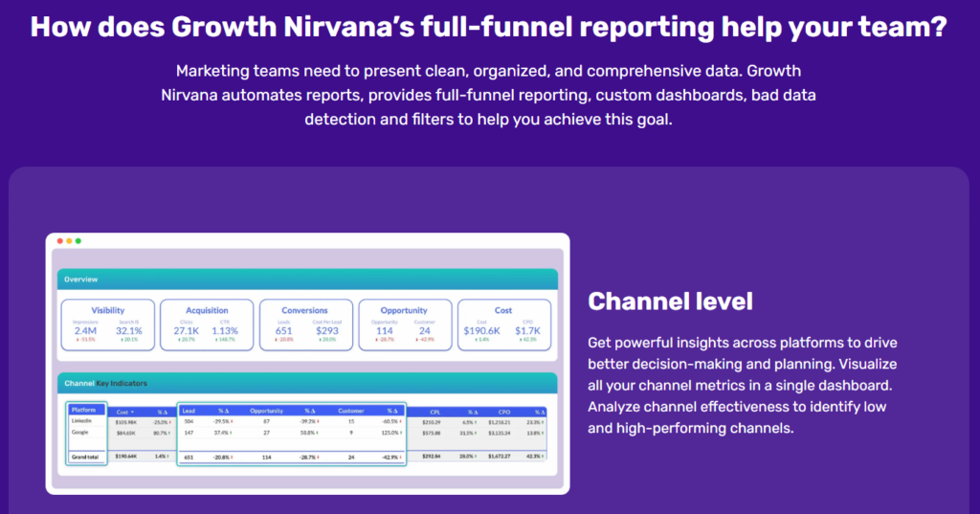980x514 pixels.
Task: Click LinkedIn's 504 lead cell
Action: [189, 421]
